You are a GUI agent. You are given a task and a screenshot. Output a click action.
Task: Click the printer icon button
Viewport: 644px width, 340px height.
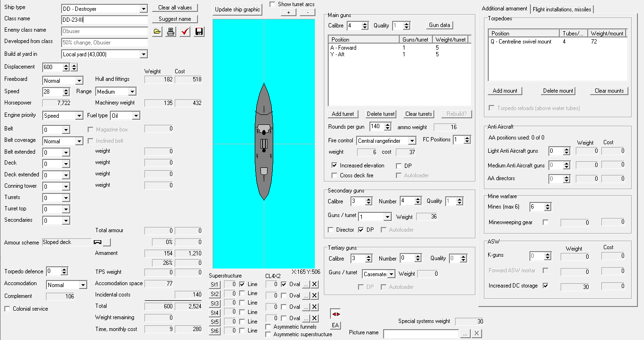(171, 32)
